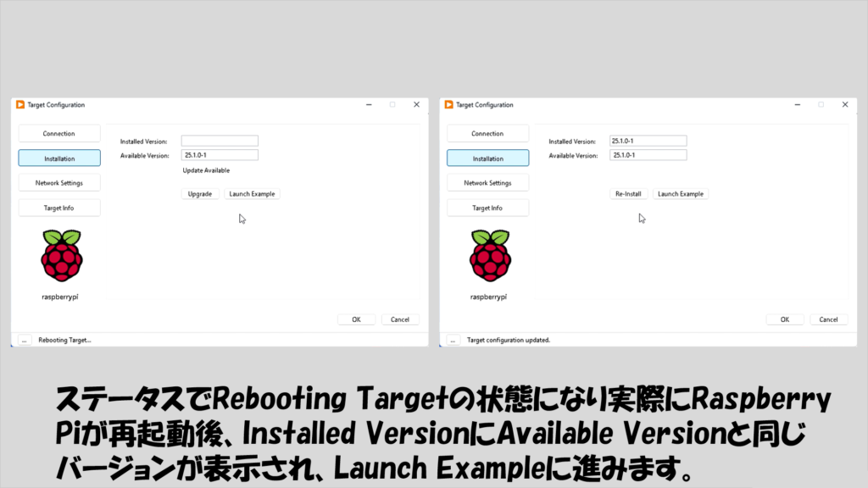Image resolution: width=868 pixels, height=488 pixels.
Task: Open Connection tab in right Target Configuration window
Action: 487,133
